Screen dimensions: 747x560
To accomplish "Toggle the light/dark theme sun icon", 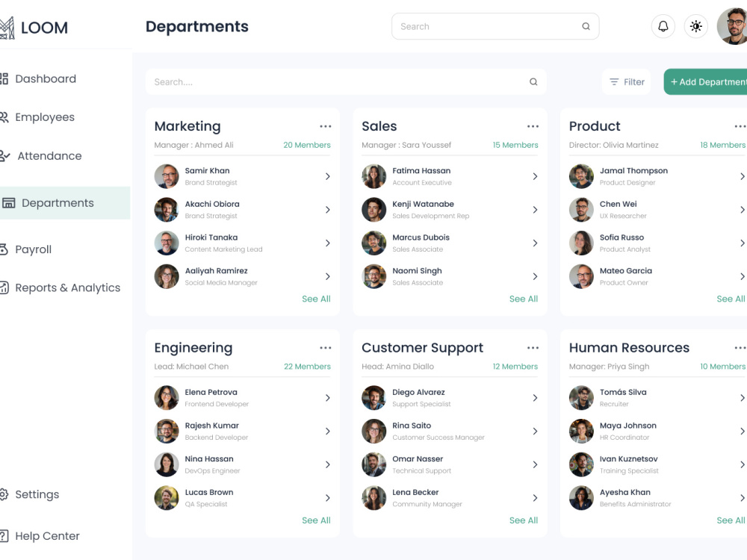I will [x=695, y=26].
